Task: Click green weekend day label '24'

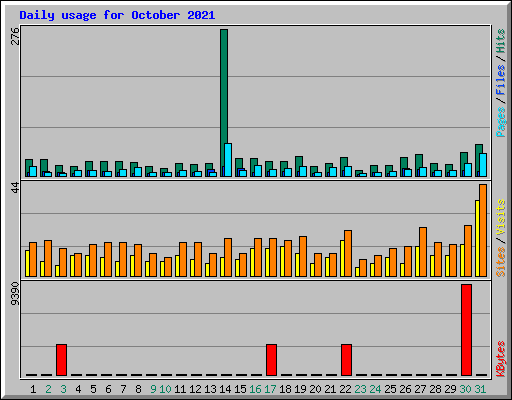Action: (x=375, y=389)
